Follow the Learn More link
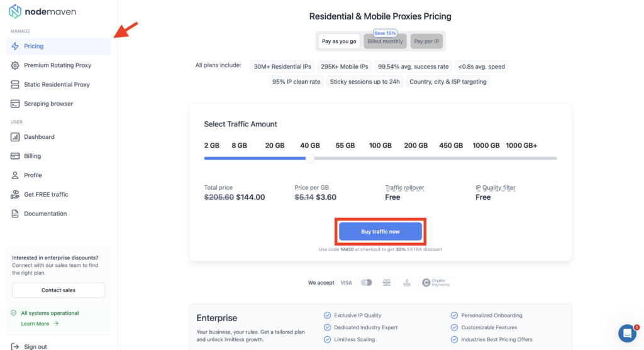644x350 pixels. click(x=40, y=324)
